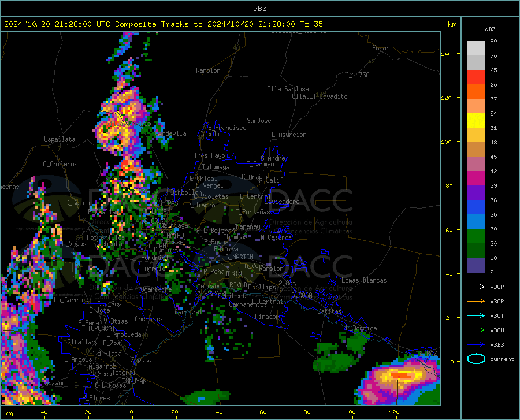This screenshot has height=420, width=520.
Task: Select the brown 45-48 dBZ swatch
Action: 476,150
